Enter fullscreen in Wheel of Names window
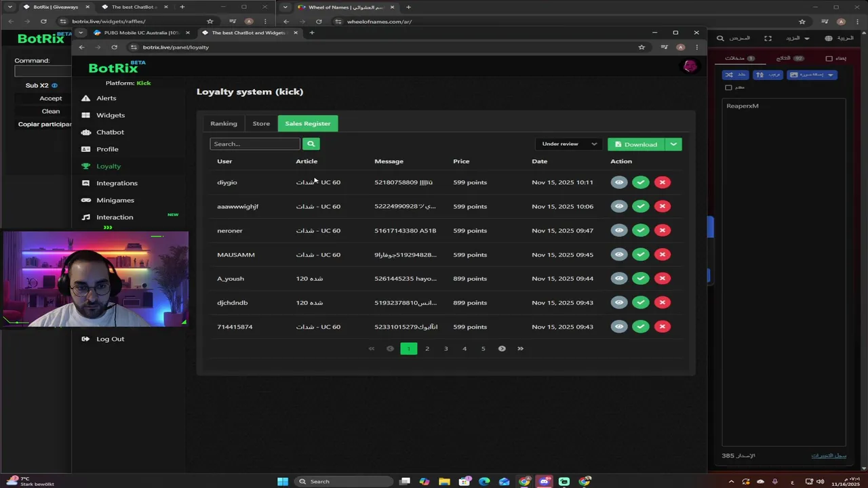The width and height of the screenshot is (868, 488). point(768,39)
